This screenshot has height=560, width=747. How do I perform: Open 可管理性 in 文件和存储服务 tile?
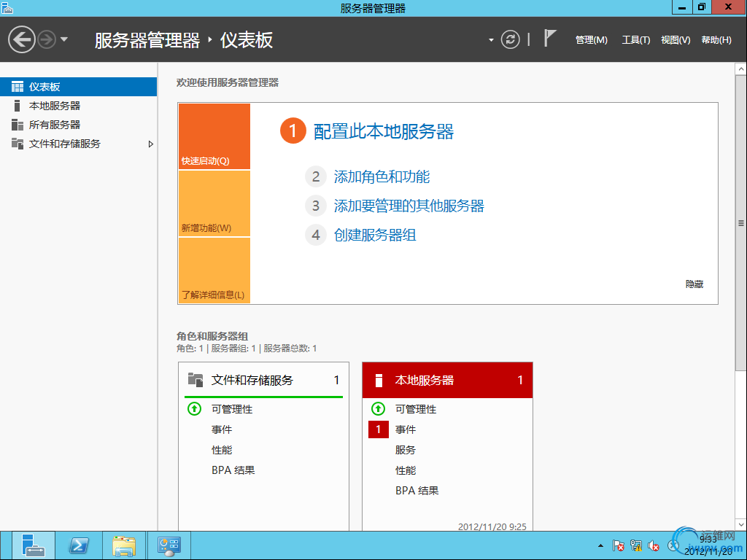[232, 409]
